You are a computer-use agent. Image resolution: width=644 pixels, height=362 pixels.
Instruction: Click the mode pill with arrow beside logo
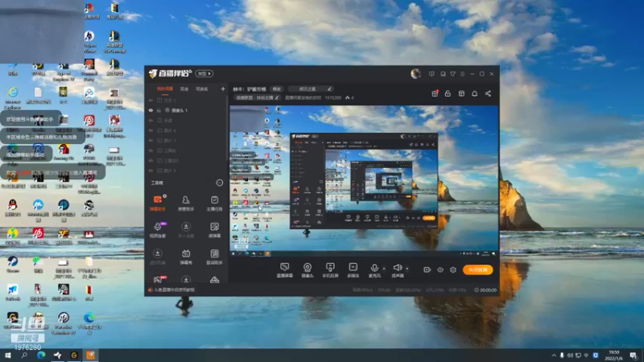[x=204, y=73]
